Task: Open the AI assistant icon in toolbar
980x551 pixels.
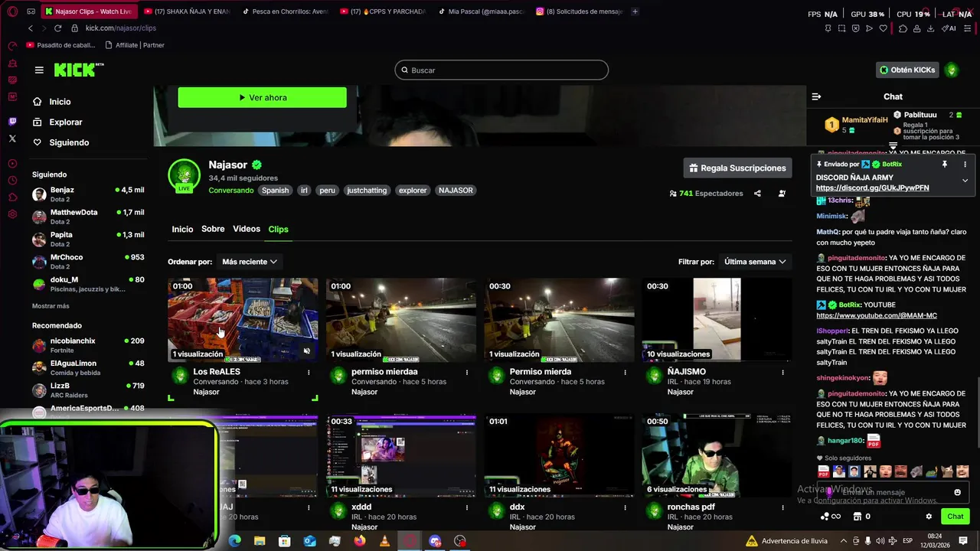Action: click(949, 28)
